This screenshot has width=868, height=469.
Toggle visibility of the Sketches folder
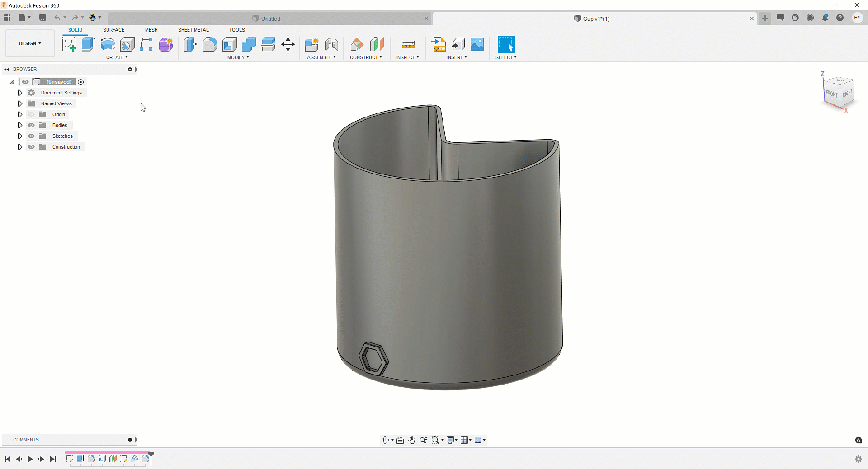click(x=31, y=136)
